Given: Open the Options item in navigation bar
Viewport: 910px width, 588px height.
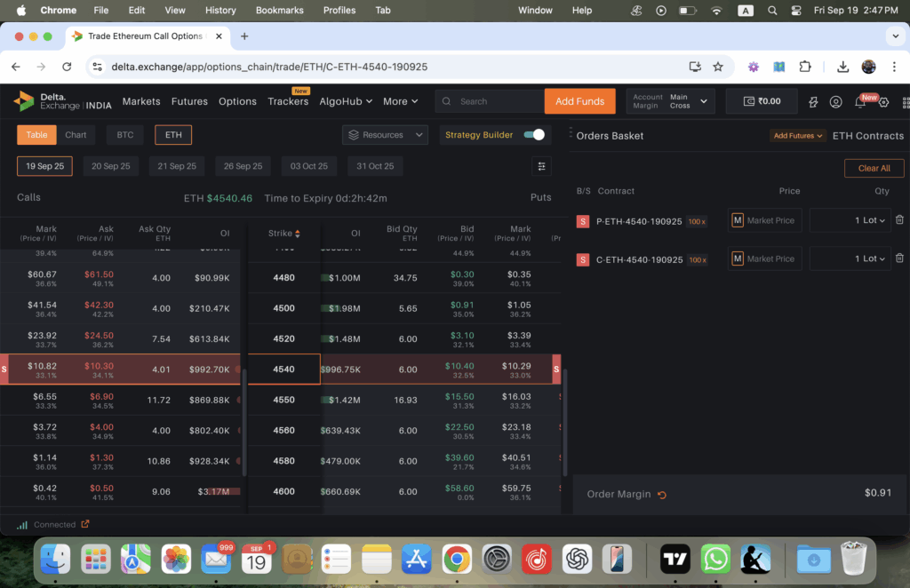Looking at the screenshot, I should click(237, 101).
